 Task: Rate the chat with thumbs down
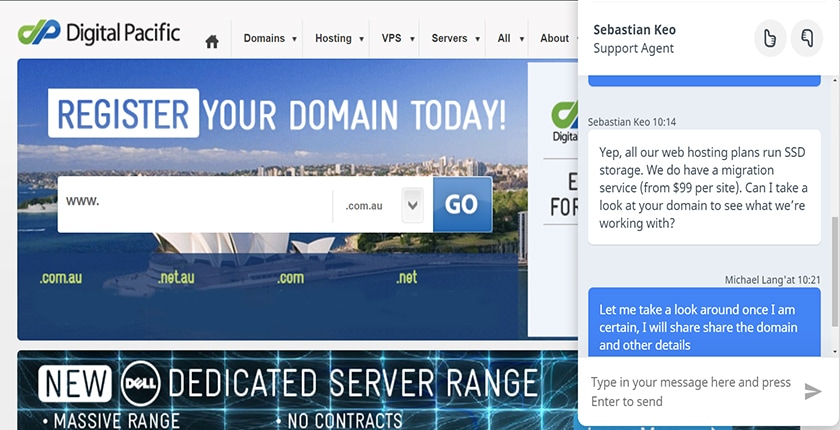(x=807, y=38)
